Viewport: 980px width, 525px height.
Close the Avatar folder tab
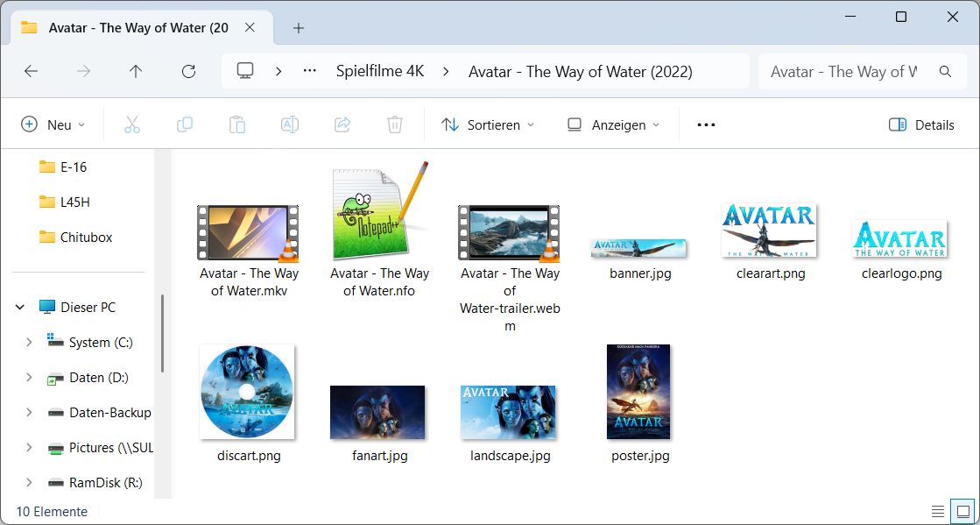tap(250, 27)
